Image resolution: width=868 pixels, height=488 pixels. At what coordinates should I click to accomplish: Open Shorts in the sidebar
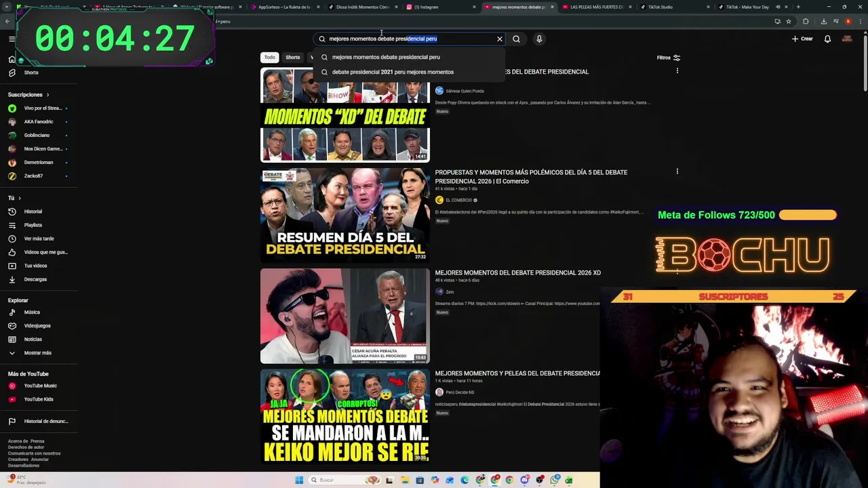pos(31,73)
